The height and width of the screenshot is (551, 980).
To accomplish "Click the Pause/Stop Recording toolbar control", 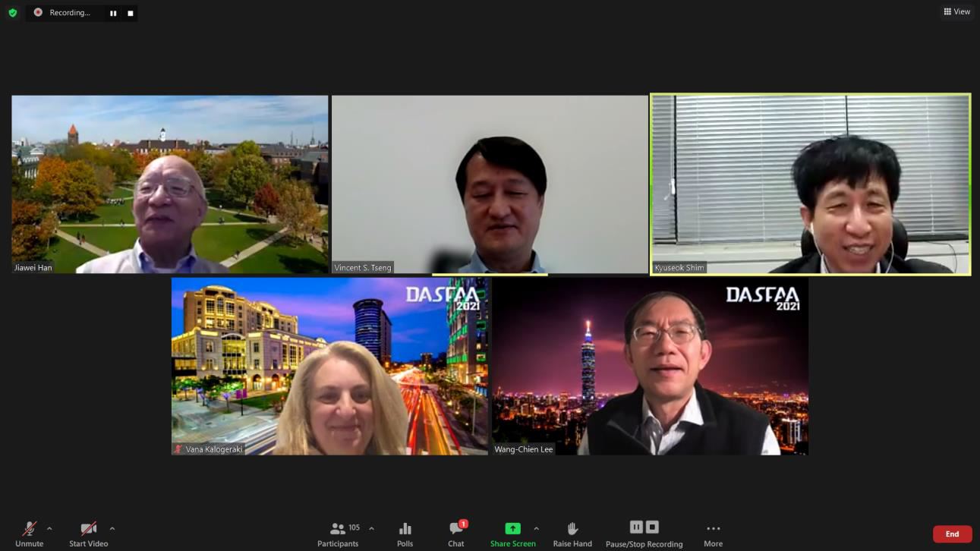I will [x=644, y=534].
